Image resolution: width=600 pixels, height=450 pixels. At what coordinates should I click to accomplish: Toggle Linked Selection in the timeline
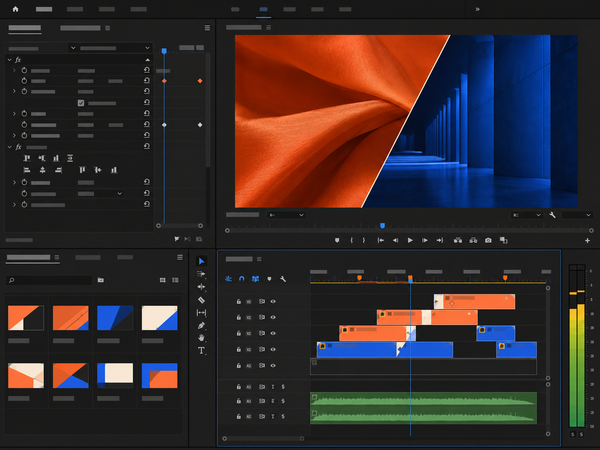click(x=255, y=279)
